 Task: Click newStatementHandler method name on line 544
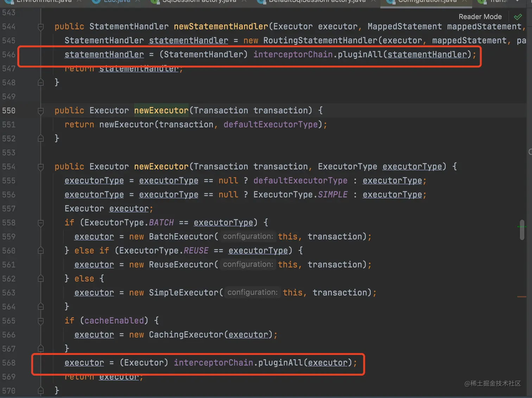[x=221, y=26]
